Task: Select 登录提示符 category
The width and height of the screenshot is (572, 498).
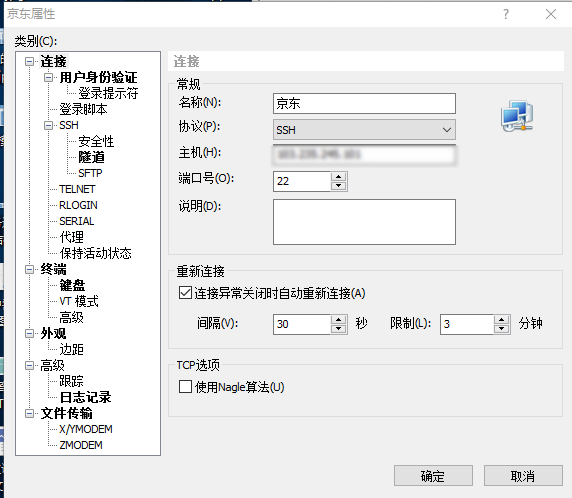Action: [108, 93]
